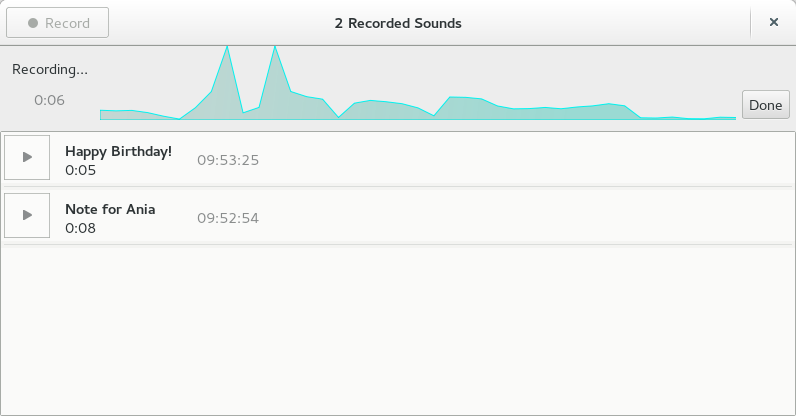Click the 0:08 duration under Note for Ania
Image resolution: width=796 pixels, height=416 pixels.
pyautogui.click(x=80, y=228)
